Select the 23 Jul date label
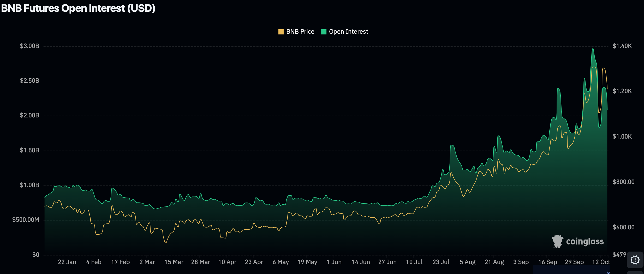Image resolution: width=644 pixels, height=274 pixels. (x=441, y=262)
